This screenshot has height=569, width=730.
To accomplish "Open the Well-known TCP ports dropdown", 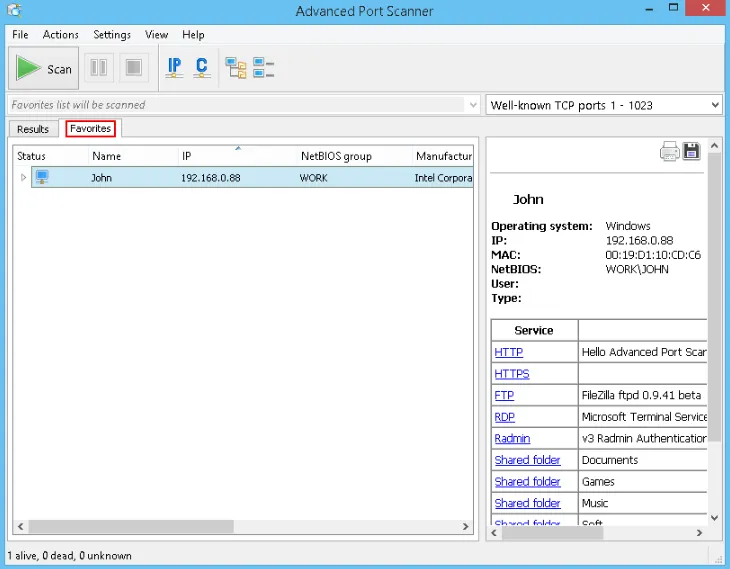I will (x=604, y=105).
